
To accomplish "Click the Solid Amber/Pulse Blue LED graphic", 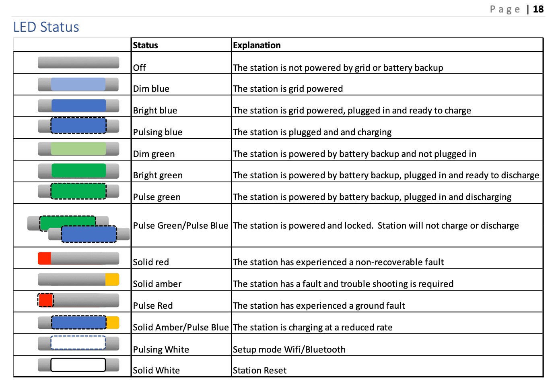I will tap(79, 322).
